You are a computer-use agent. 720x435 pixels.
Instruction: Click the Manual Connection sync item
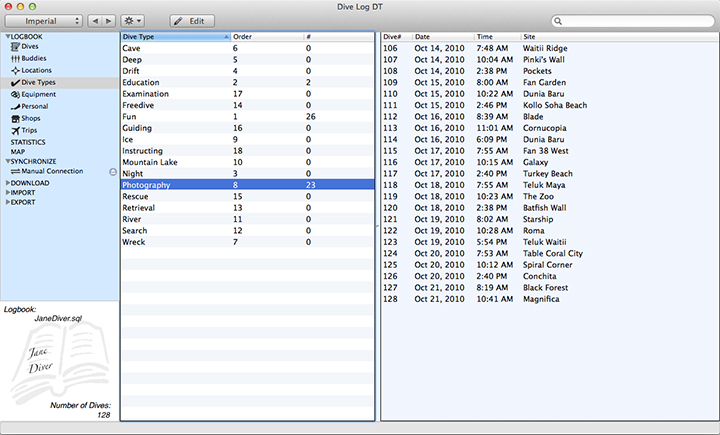pos(52,171)
